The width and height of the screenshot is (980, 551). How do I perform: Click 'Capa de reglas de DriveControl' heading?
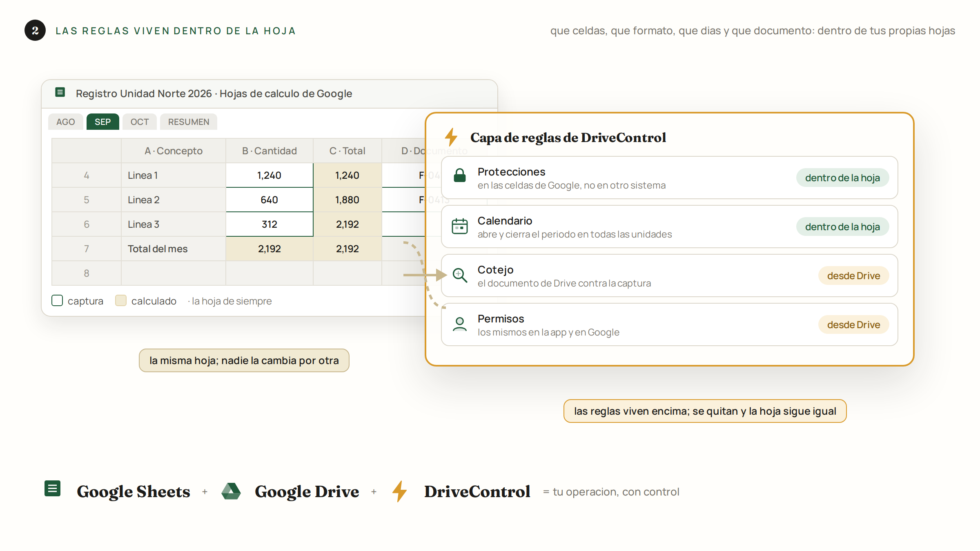pos(568,138)
